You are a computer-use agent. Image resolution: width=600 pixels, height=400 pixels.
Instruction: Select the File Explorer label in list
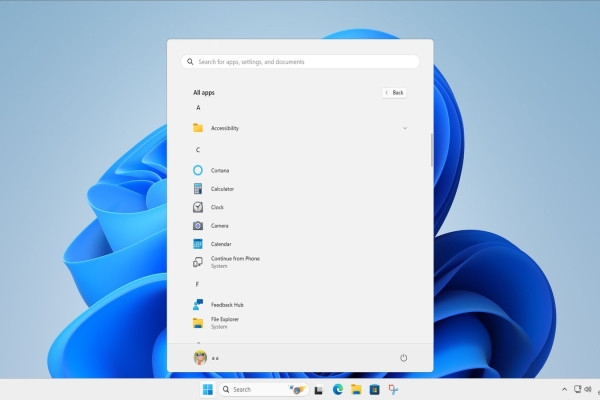(225, 319)
